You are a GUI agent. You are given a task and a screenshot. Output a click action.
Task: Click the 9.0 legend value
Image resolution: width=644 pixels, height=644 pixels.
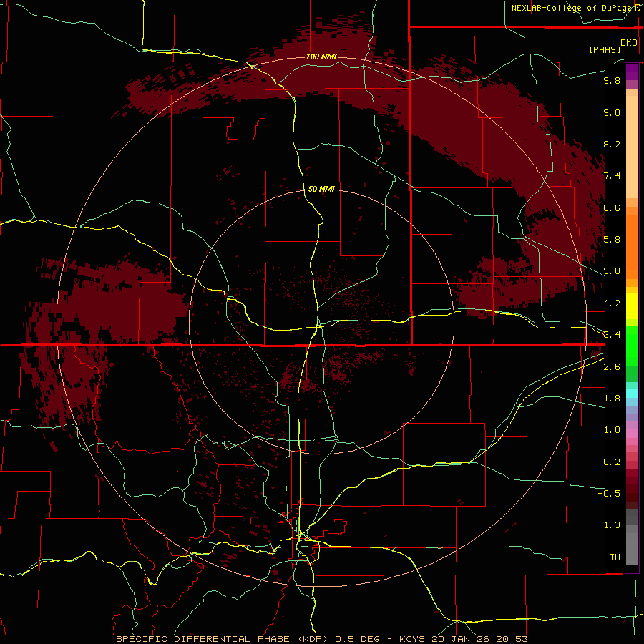coord(612,112)
